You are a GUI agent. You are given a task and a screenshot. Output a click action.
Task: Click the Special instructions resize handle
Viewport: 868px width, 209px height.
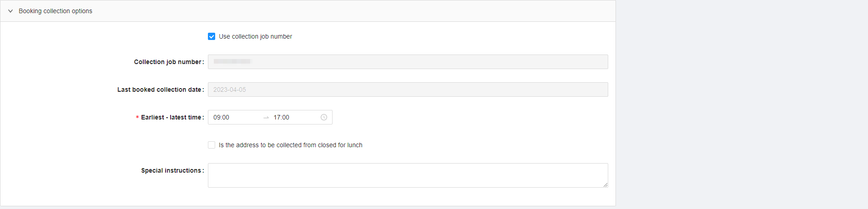(x=605, y=184)
